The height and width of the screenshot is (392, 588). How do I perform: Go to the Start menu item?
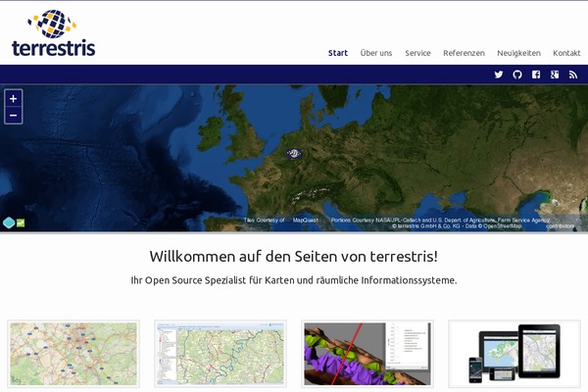click(x=338, y=53)
